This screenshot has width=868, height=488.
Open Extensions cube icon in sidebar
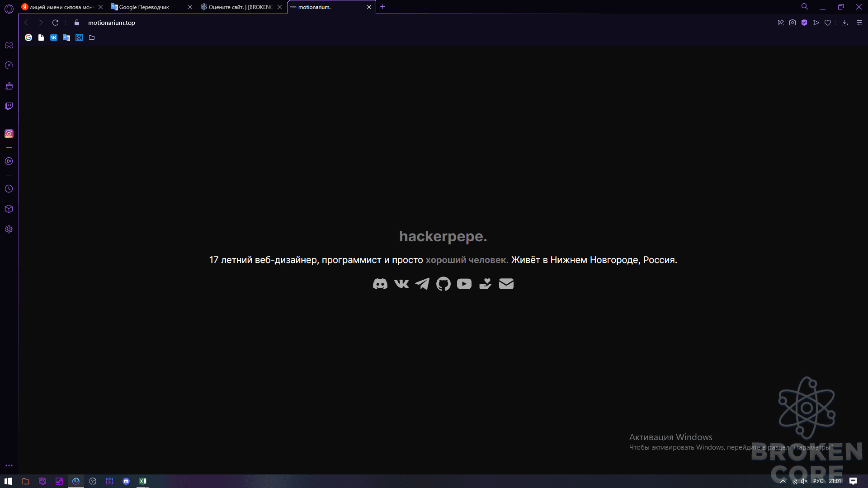(x=9, y=209)
